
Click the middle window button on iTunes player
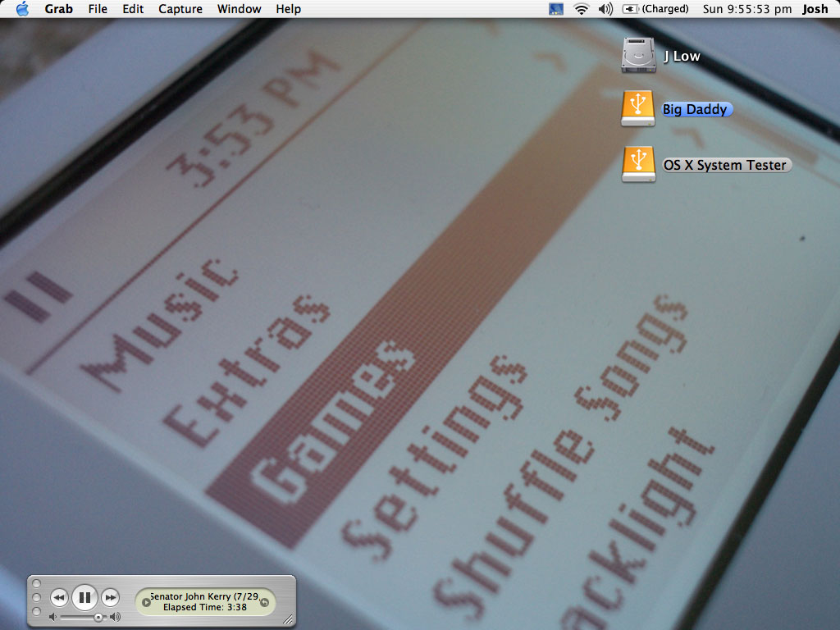(36, 597)
